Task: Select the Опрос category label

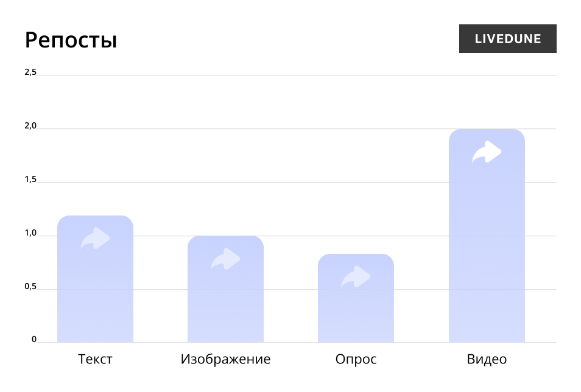Action: click(x=356, y=359)
